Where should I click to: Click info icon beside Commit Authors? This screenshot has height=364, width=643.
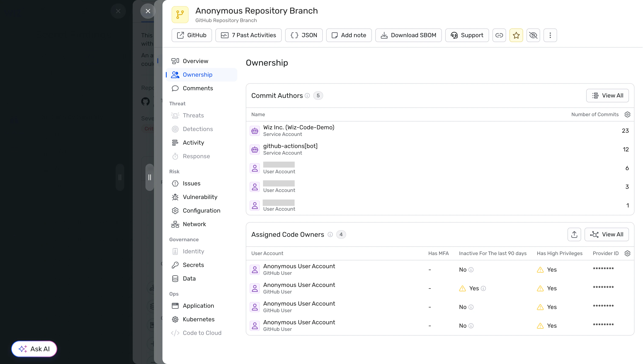307,96
